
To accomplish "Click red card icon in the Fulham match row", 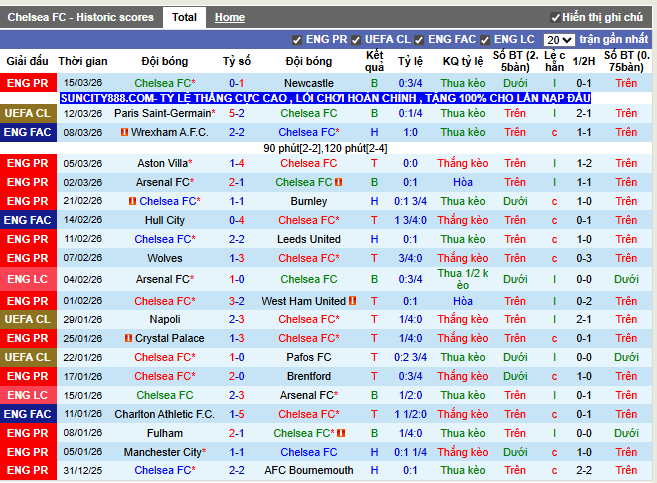I will tap(340, 433).
